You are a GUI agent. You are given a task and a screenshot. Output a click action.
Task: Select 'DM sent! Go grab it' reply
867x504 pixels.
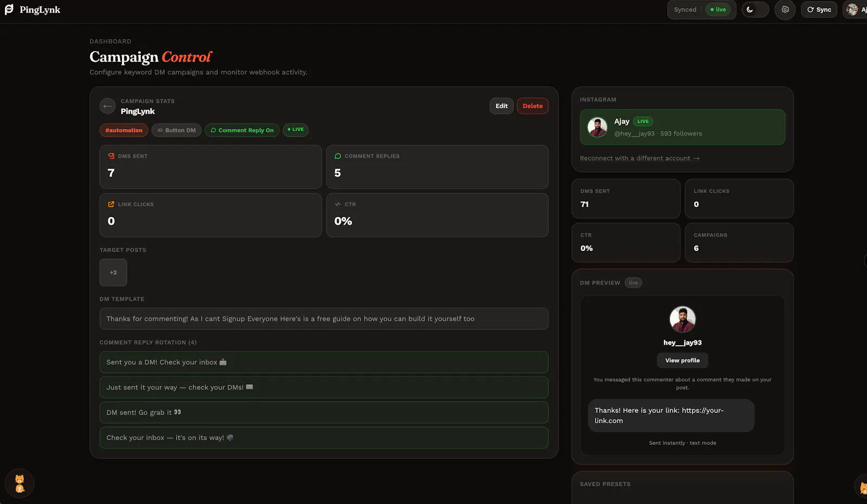(324, 412)
